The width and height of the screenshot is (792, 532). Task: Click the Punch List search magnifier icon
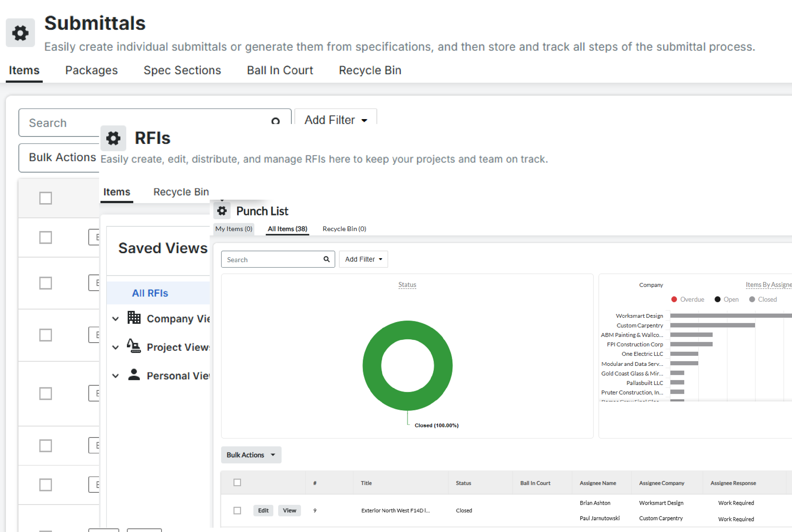pos(326,259)
